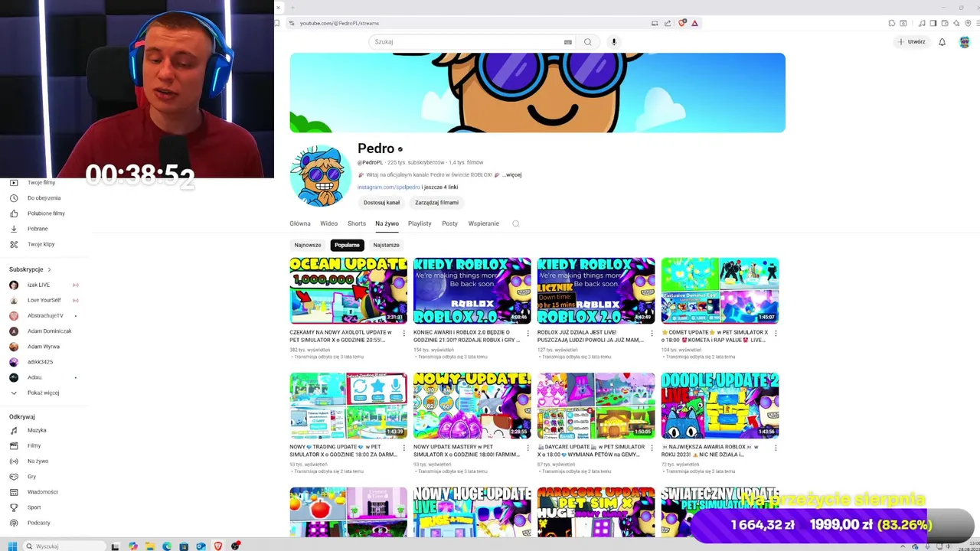Open Adam Dominiczak subscription channel
The image size is (980, 551).
49,331
